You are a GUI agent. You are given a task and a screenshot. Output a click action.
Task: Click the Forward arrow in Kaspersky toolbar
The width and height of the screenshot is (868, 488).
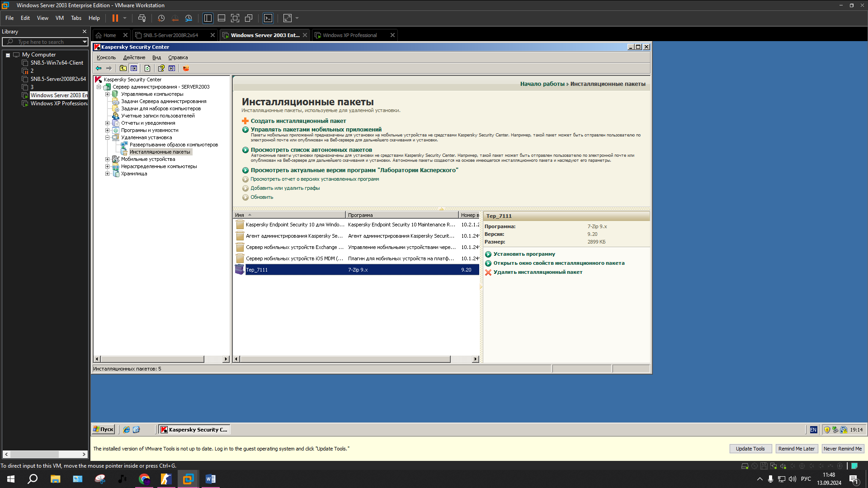(x=109, y=68)
